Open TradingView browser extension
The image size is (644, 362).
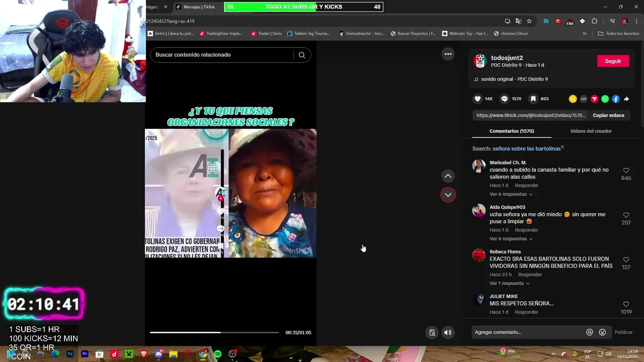[x=546, y=21]
